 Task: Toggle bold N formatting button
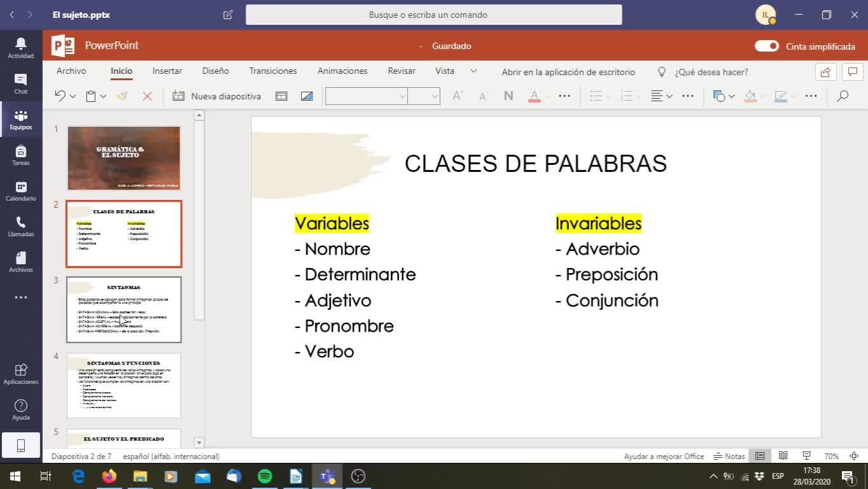(508, 96)
